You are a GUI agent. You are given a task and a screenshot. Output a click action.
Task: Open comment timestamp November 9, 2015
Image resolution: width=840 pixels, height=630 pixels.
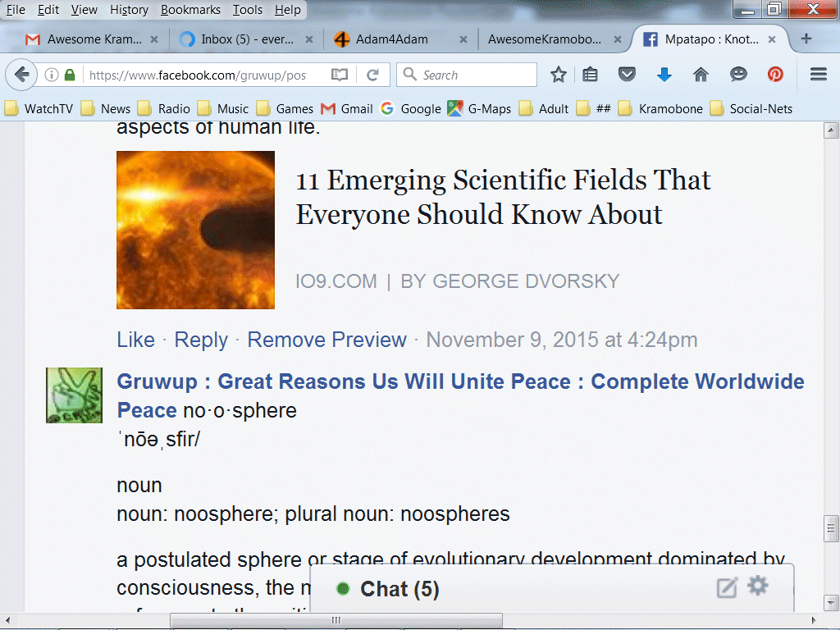tap(562, 340)
